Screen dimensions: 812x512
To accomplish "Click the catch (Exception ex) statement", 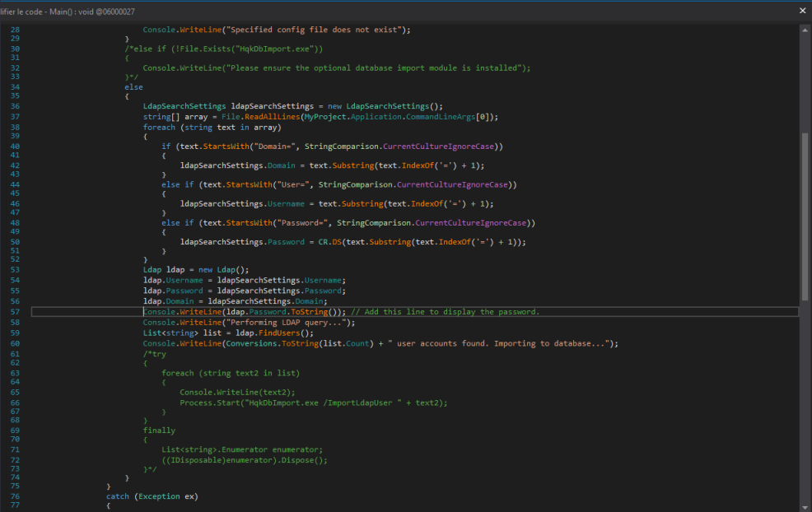I will 153,496.
